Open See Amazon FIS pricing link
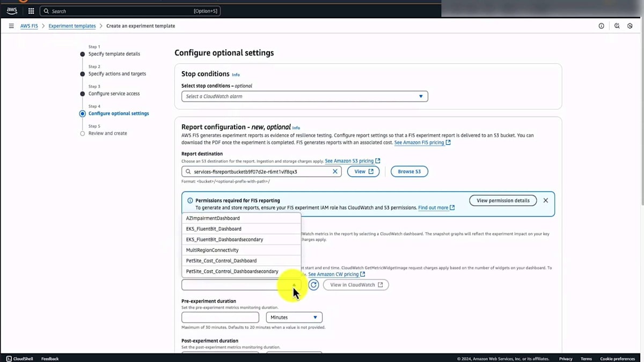The image size is (644, 362). point(422,143)
